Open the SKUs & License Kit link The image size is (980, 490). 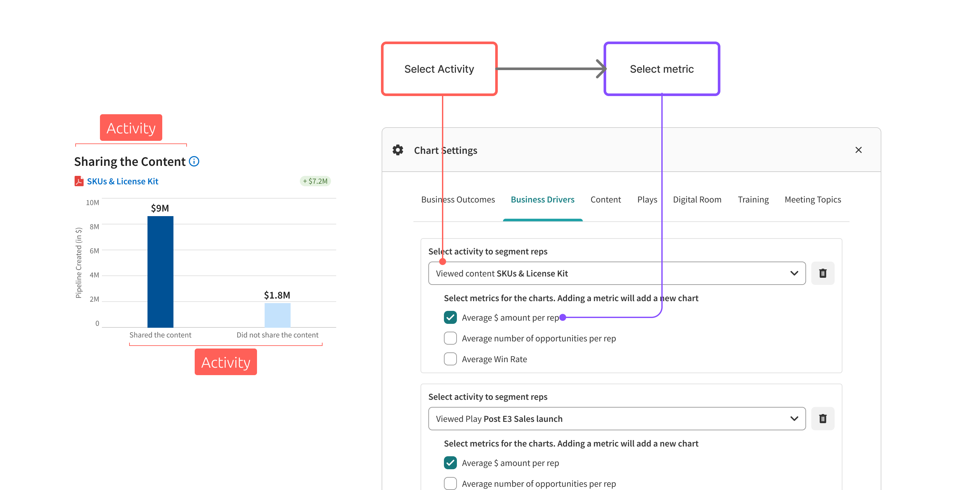click(x=123, y=181)
